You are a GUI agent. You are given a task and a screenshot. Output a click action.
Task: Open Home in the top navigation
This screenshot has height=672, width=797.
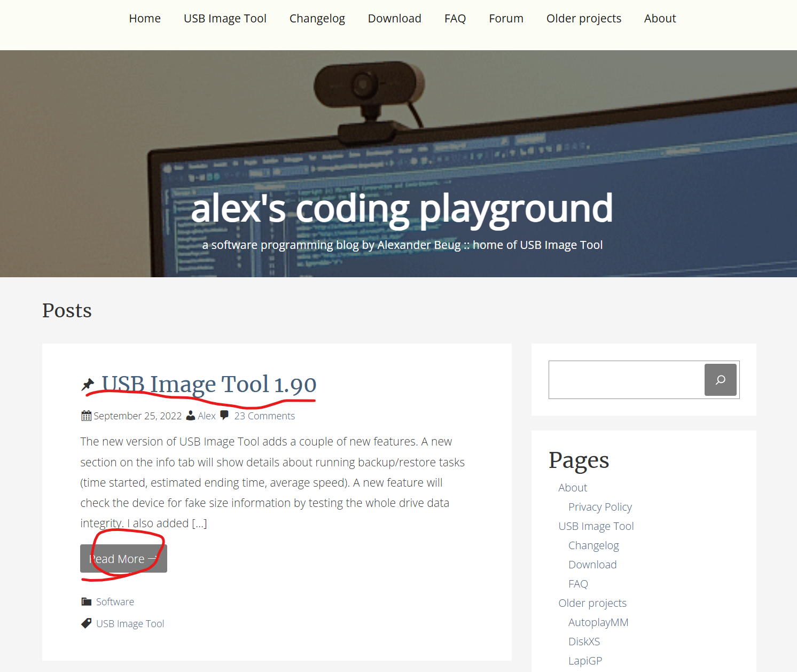coord(145,18)
